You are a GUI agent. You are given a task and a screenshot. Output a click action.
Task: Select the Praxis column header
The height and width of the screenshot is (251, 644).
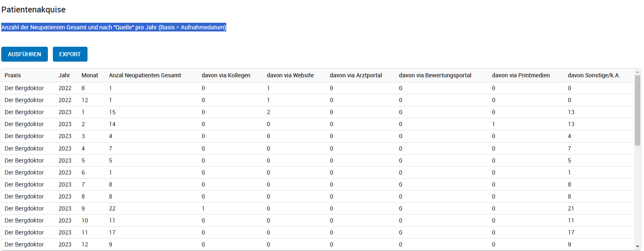tap(13, 75)
